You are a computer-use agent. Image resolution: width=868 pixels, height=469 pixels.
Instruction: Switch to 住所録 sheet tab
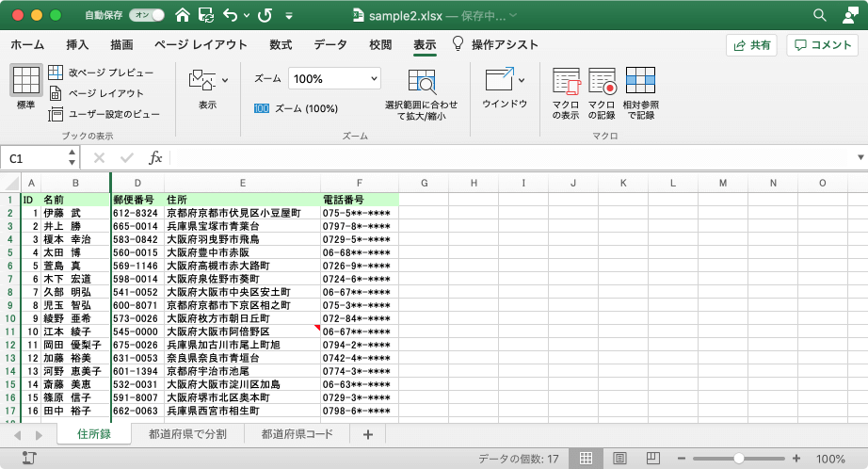pos(94,434)
